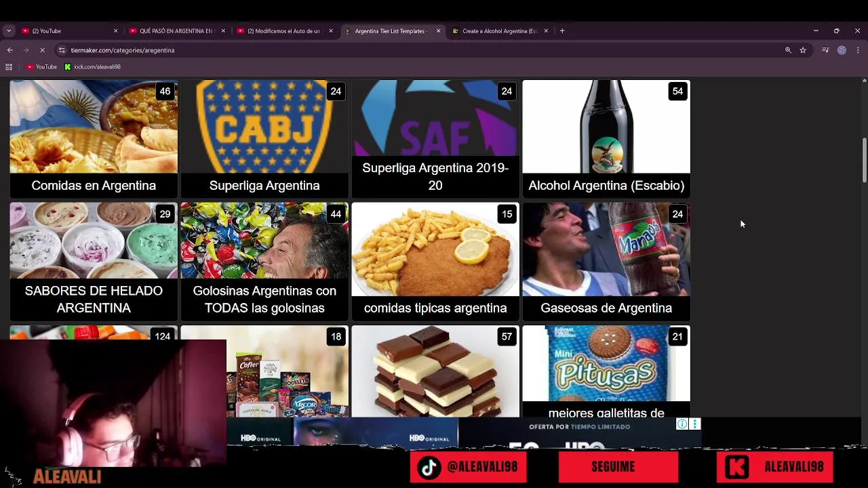Open the Cofler chocolates template image

click(288, 371)
